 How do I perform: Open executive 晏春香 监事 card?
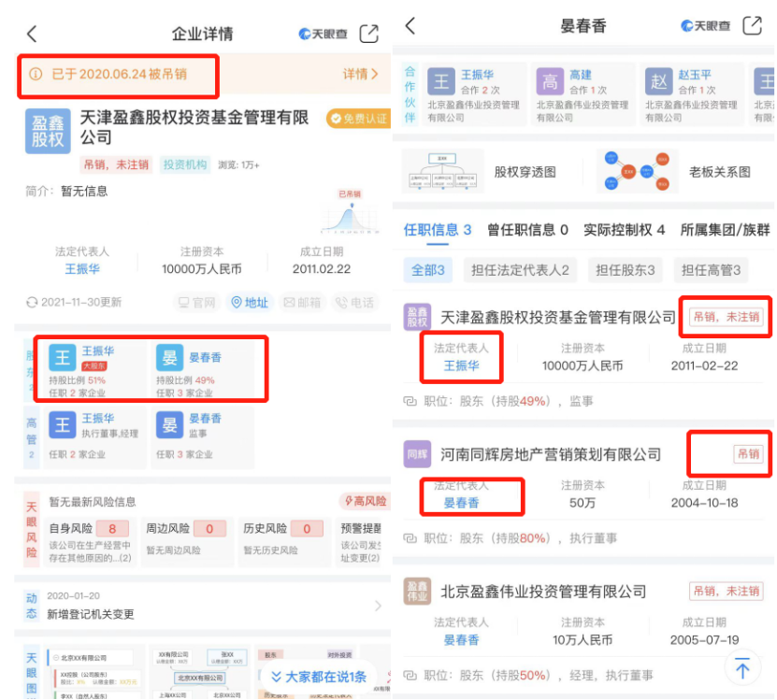(202, 437)
